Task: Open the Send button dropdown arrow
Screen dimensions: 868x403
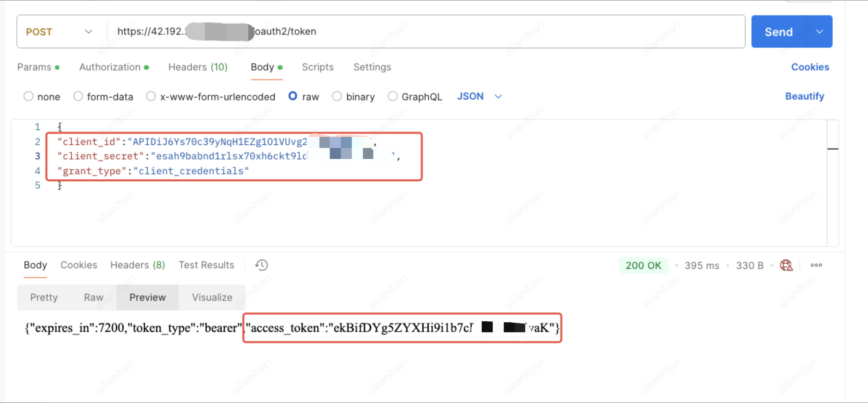Action: click(x=820, y=32)
